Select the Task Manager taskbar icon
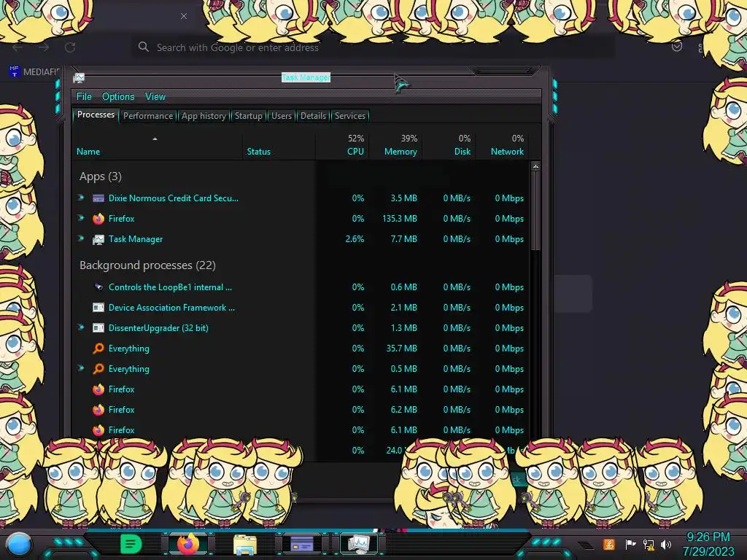The height and width of the screenshot is (560, 747). pyautogui.click(x=359, y=544)
